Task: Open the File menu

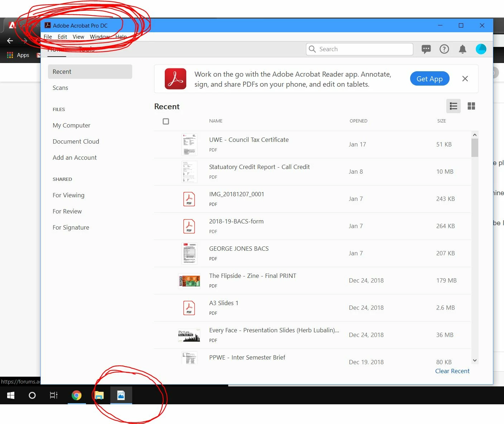Action: point(48,37)
